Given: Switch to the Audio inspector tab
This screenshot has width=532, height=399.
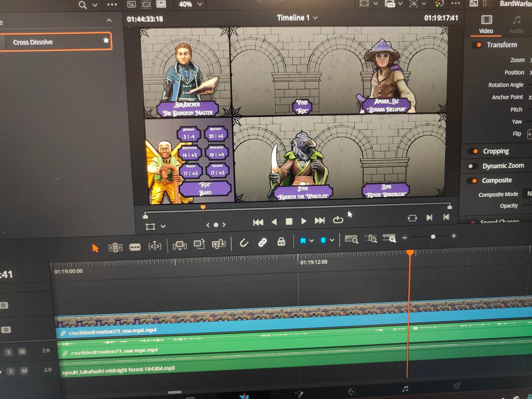Looking at the screenshot, I should [x=516, y=25].
